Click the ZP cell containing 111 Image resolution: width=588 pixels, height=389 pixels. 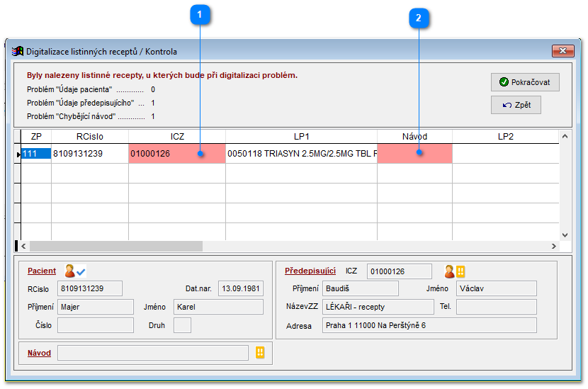point(35,153)
